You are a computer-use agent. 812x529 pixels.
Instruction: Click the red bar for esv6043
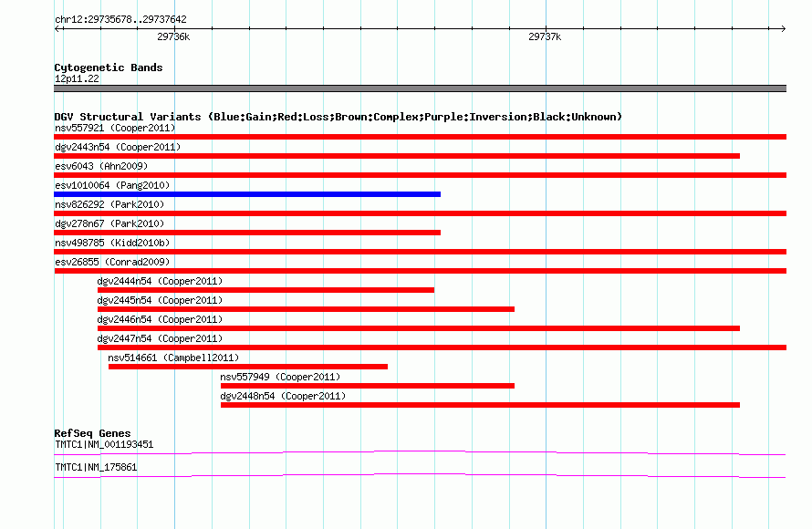pyautogui.click(x=420, y=175)
